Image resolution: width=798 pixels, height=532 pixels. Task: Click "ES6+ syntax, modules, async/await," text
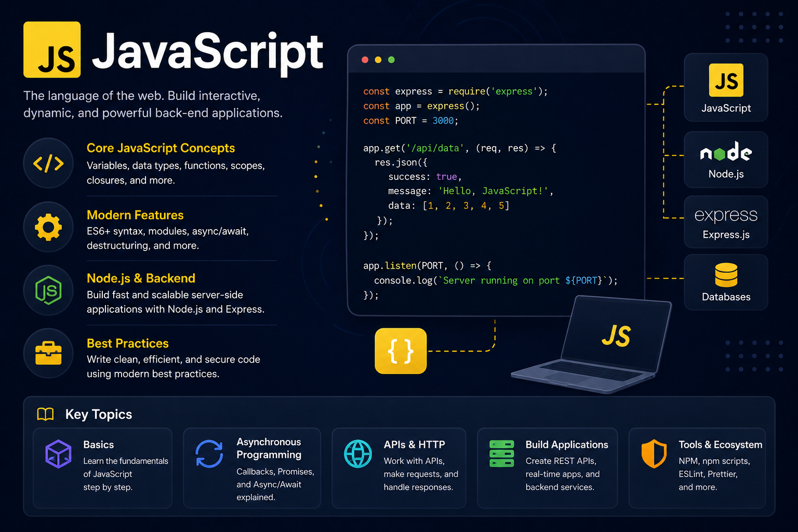tap(167, 231)
